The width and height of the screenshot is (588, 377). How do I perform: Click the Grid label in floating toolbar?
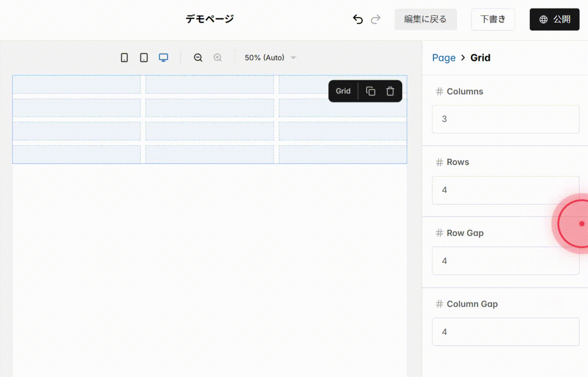pyautogui.click(x=343, y=91)
